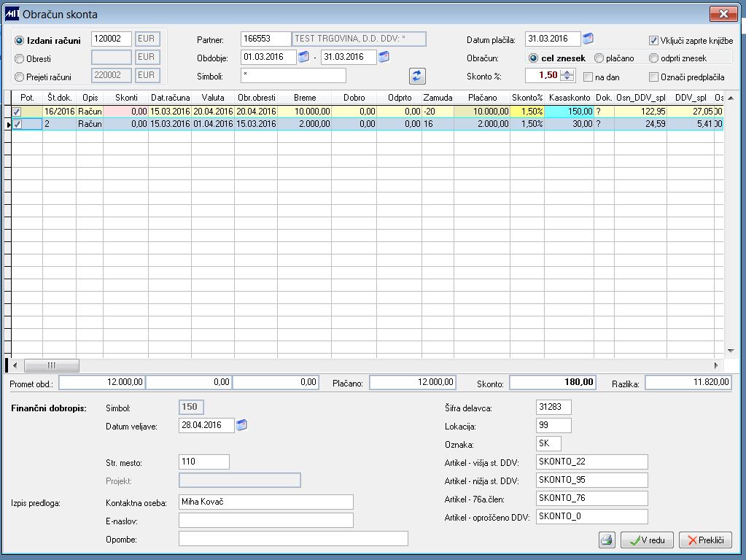746x560 pixels.
Task: Click row indicator arrow of second row
Action: point(9,124)
